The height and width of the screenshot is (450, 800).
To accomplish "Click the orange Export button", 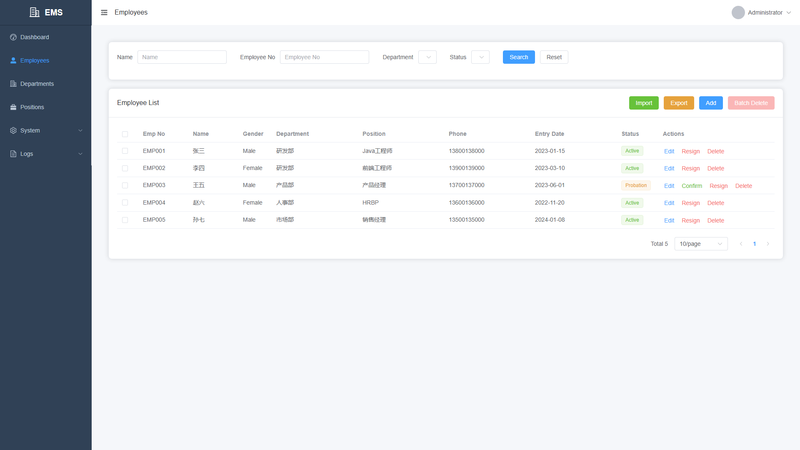I will pyautogui.click(x=679, y=103).
